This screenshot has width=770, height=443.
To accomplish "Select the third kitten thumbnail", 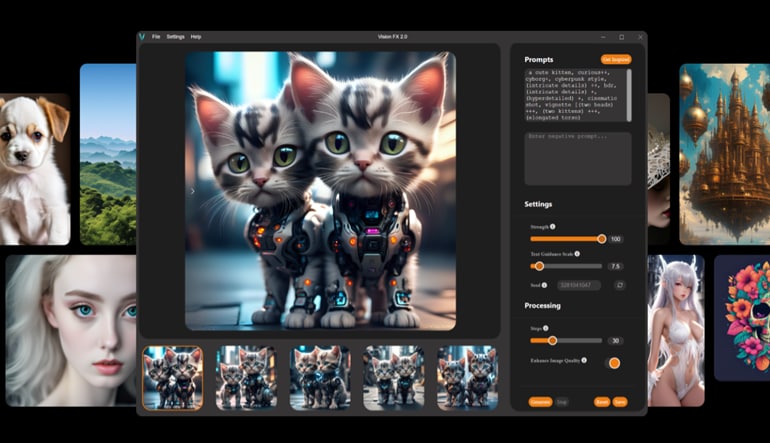I will 320,378.
